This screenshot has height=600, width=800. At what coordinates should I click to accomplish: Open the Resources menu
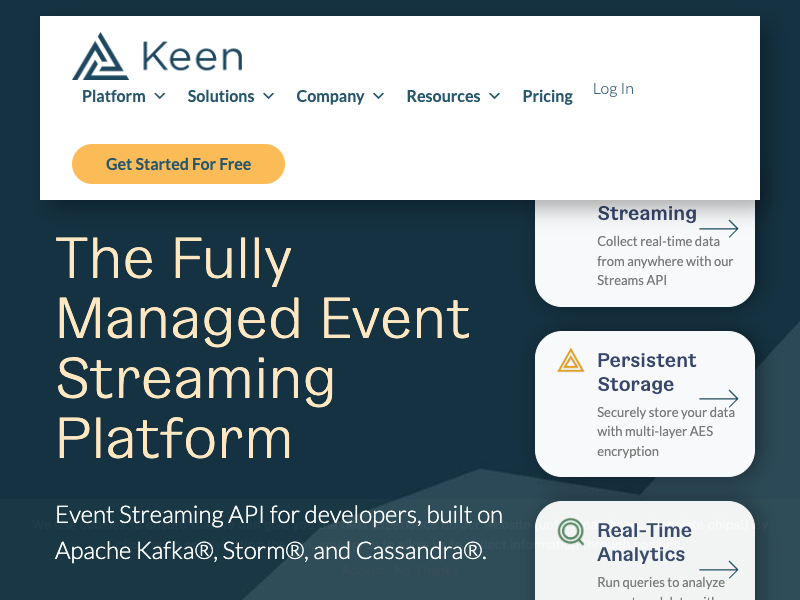click(x=443, y=96)
